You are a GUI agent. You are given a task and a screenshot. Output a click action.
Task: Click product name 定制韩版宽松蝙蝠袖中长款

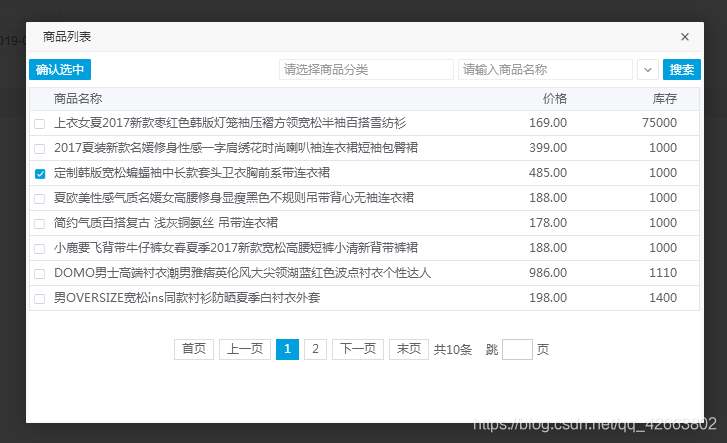(x=192, y=173)
